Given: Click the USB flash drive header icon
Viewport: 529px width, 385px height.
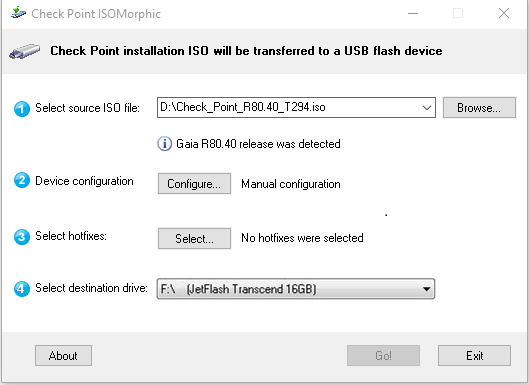Looking at the screenshot, I should [x=25, y=51].
